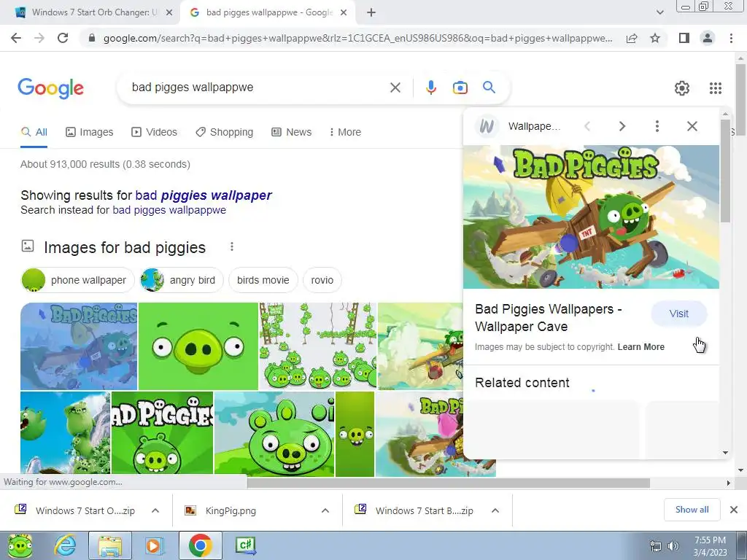Image resolution: width=747 pixels, height=560 pixels.
Task: Open tab search dropdown arrow
Action: pyautogui.click(x=659, y=13)
